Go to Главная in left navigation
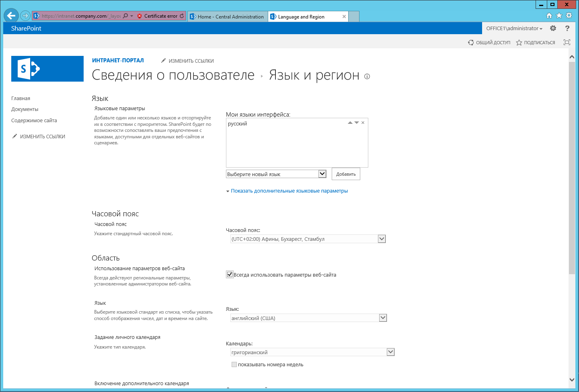579x392 pixels. 21,99
